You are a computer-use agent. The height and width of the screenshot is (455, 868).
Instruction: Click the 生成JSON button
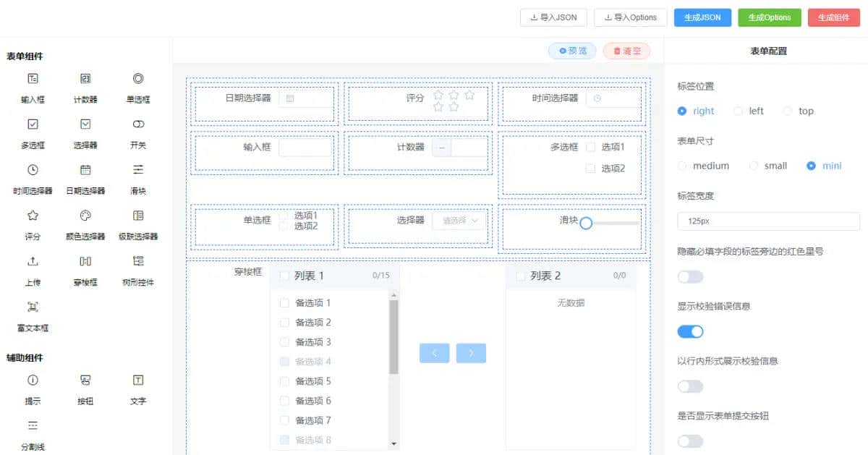702,17
